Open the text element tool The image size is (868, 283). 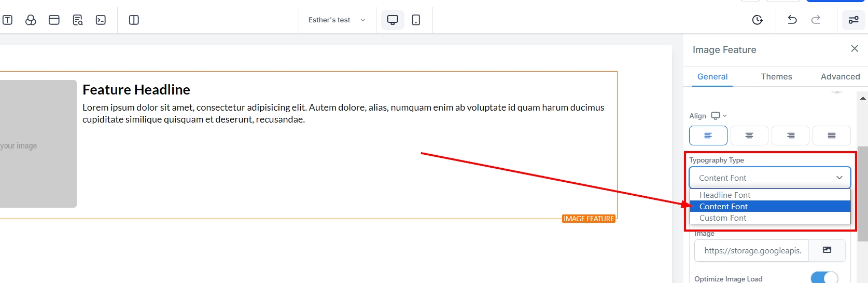(x=7, y=20)
